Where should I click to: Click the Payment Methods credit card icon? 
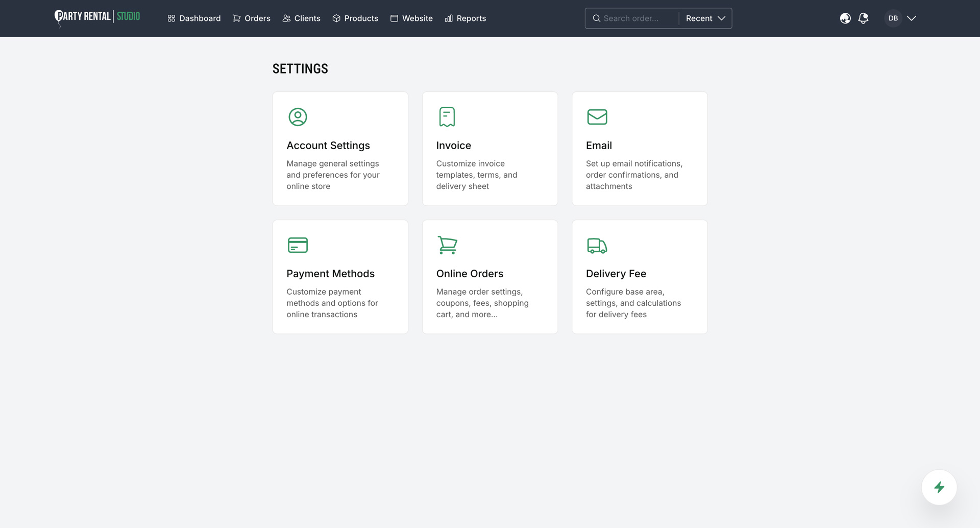click(298, 245)
